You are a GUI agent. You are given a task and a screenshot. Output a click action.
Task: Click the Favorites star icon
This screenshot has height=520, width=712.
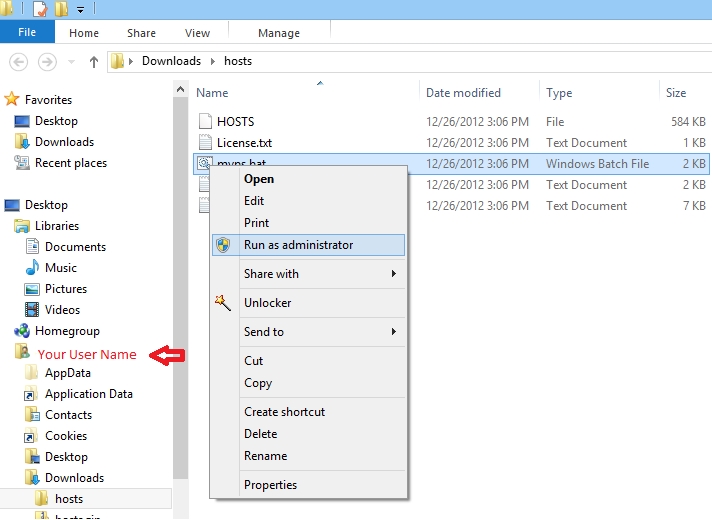[x=12, y=99]
